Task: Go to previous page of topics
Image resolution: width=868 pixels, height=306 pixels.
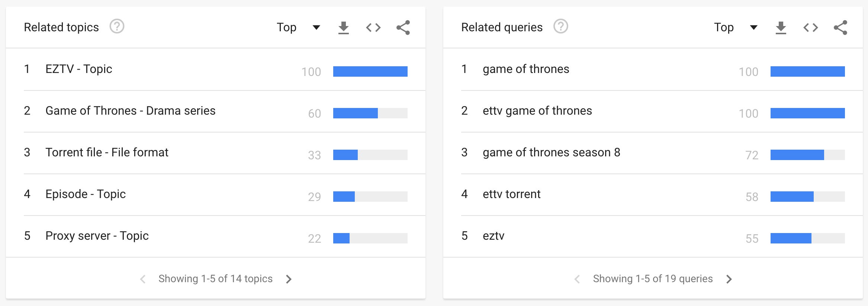Action: 142,279
